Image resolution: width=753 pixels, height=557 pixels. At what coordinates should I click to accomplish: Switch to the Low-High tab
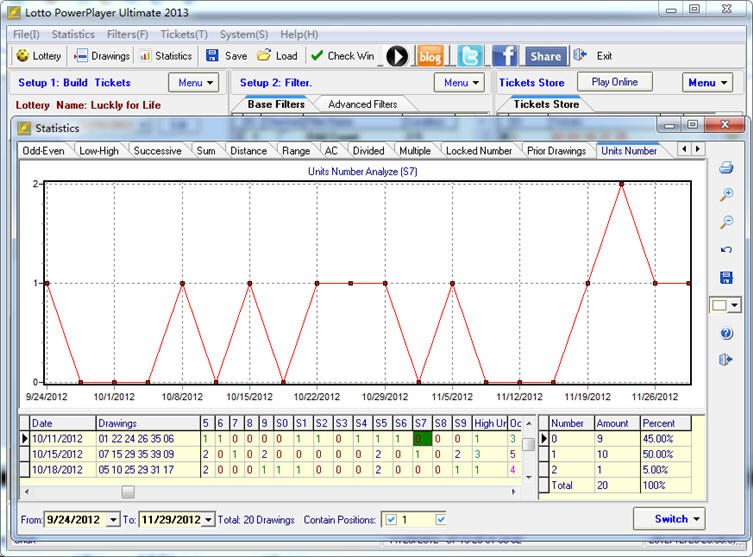tap(99, 151)
